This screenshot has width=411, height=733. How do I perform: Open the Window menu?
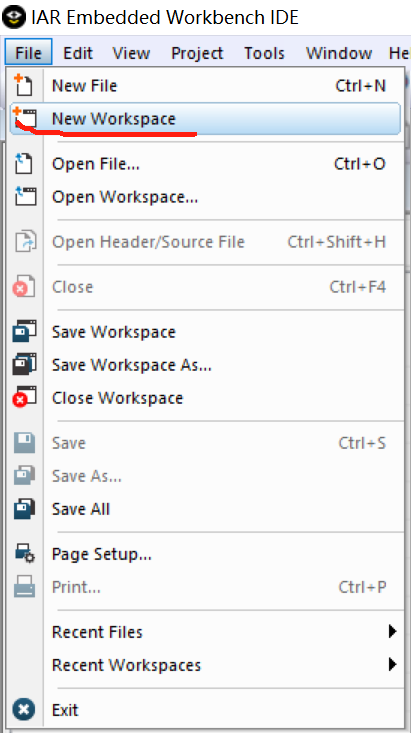(x=339, y=53)
